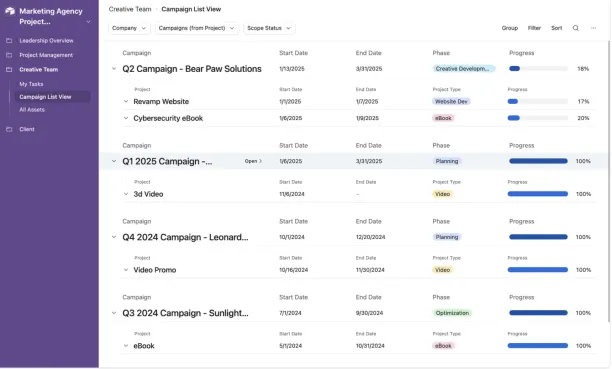
Task: Click the Group button
Action: tap(510, 28)
